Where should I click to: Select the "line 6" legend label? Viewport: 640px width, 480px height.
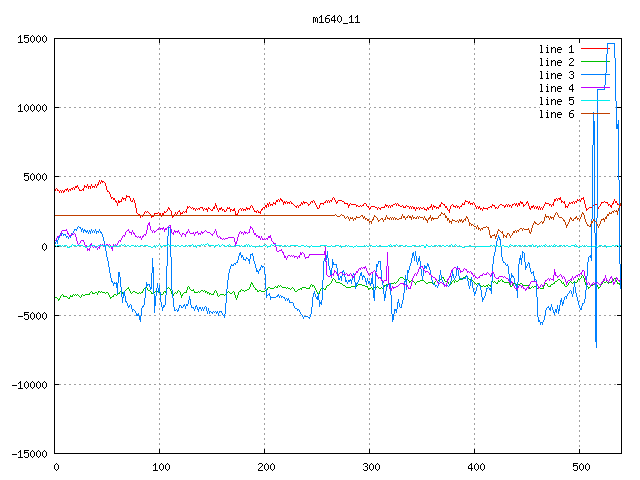click(556, 114)
